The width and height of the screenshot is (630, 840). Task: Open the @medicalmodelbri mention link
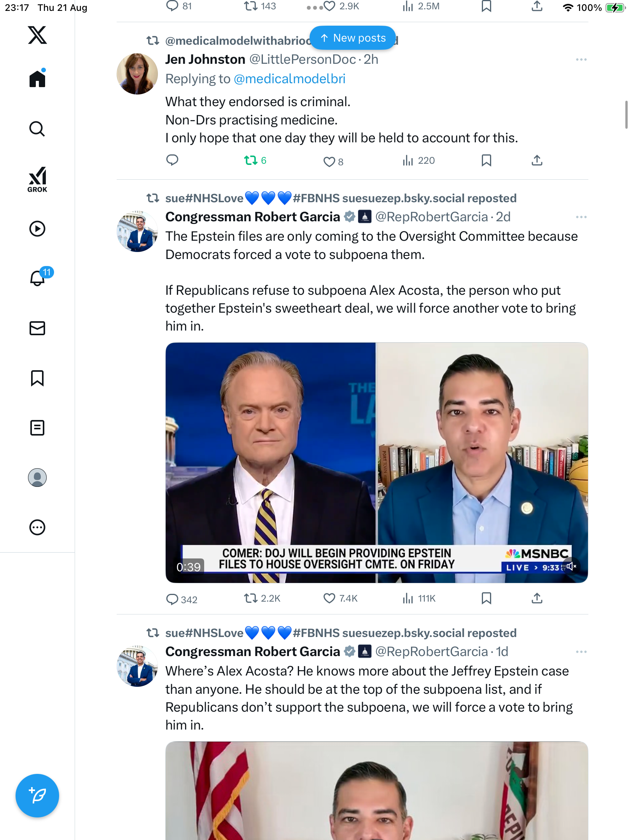point(289,79)
